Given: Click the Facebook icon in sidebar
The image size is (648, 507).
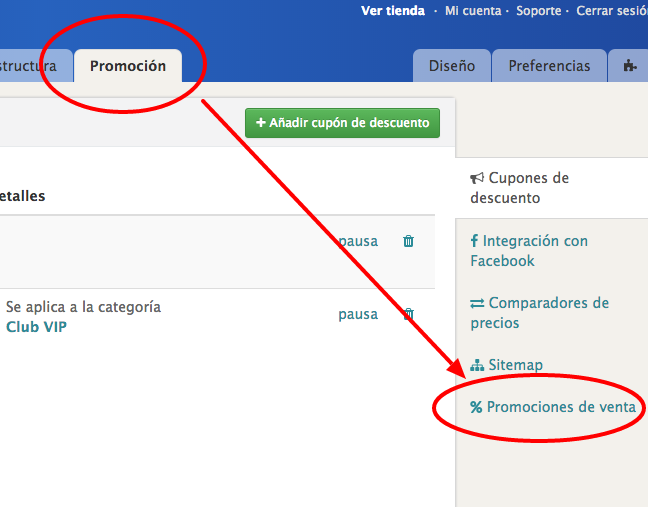Looking at the screenshot, I should [474, 240].
